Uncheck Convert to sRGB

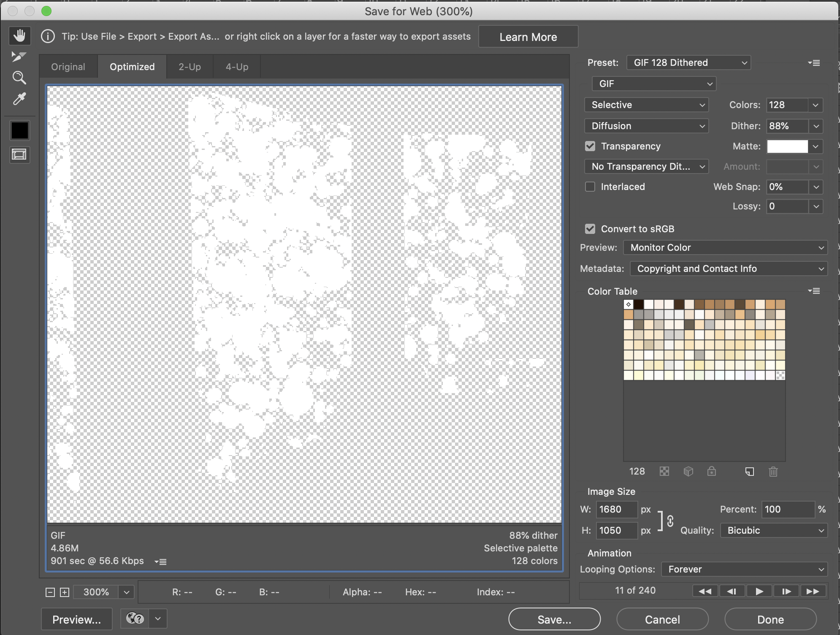[590, 229]
